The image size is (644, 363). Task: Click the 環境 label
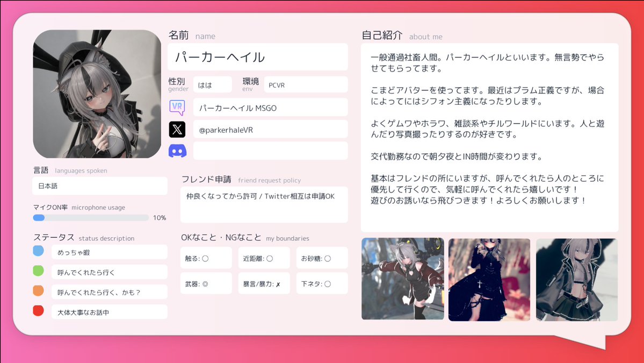tap(250, 81)
